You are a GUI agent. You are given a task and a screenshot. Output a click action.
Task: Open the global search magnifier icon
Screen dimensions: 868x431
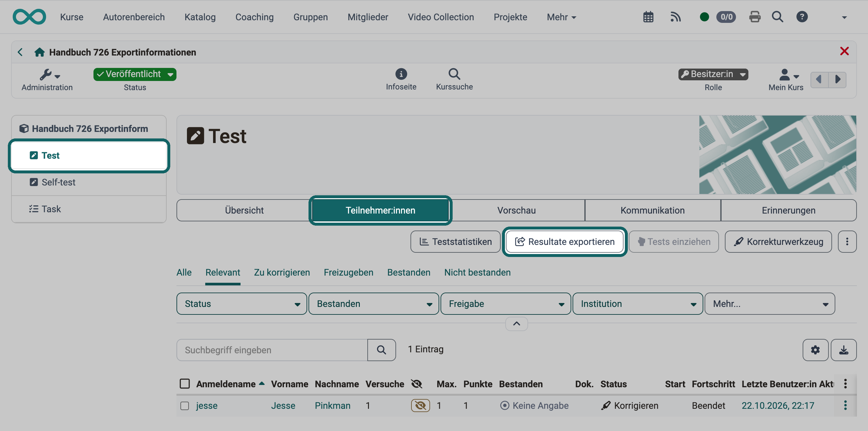point(777,17)
